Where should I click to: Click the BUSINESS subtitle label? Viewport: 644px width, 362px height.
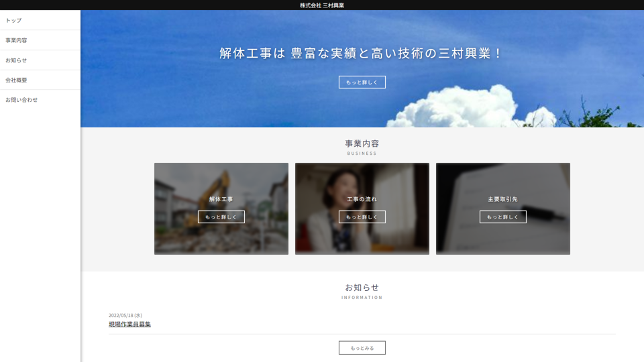pos(362,154)
